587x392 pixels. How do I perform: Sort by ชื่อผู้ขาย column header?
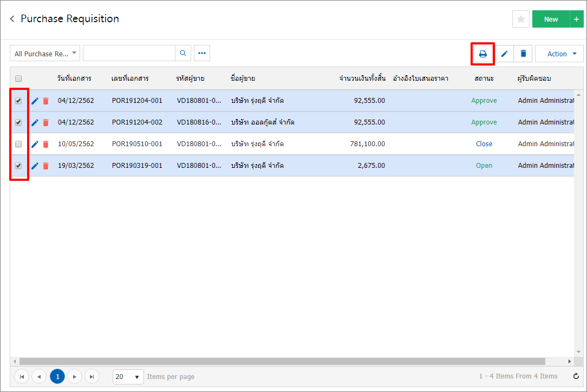243,79
